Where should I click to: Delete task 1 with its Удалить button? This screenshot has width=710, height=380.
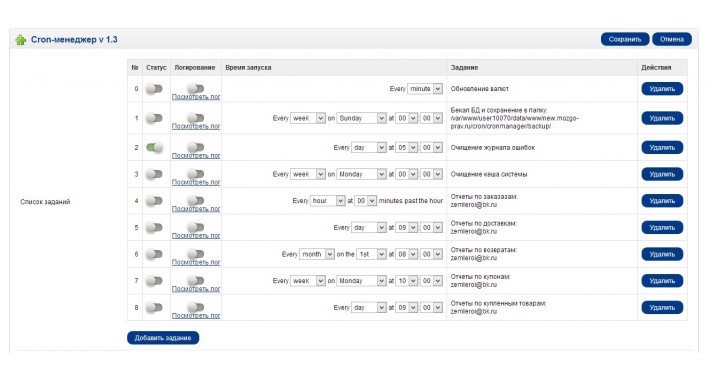pos(662,118)
